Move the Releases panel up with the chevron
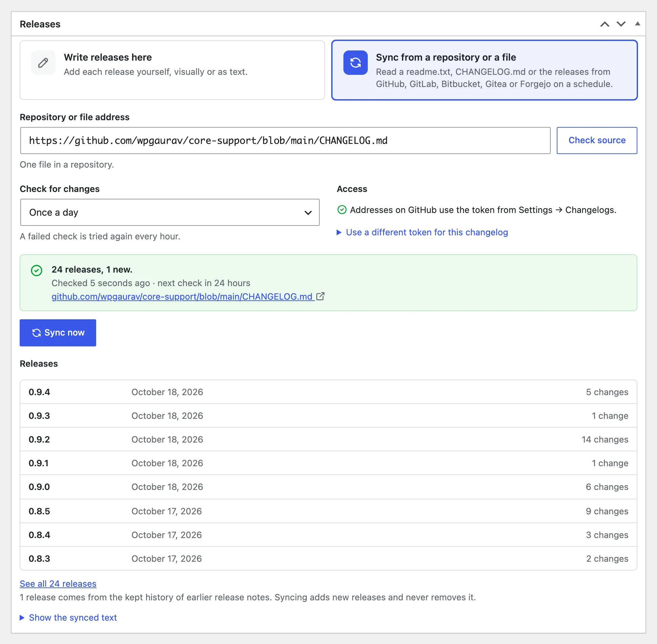The image size is (657, 644). 605,24
